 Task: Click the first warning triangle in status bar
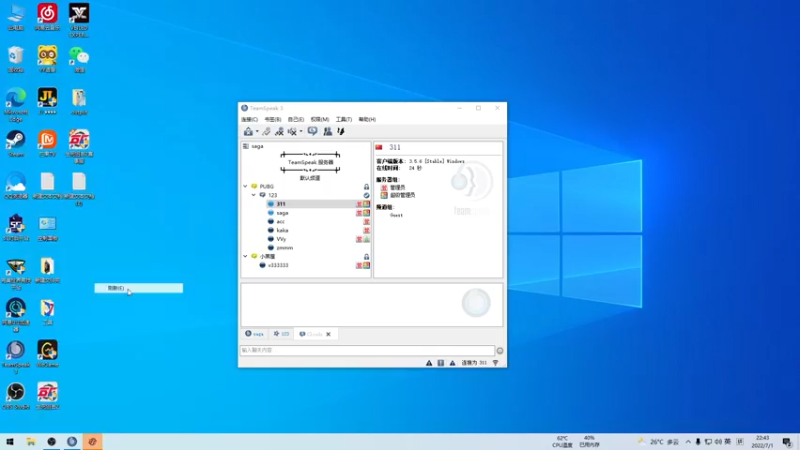point(429,363)
